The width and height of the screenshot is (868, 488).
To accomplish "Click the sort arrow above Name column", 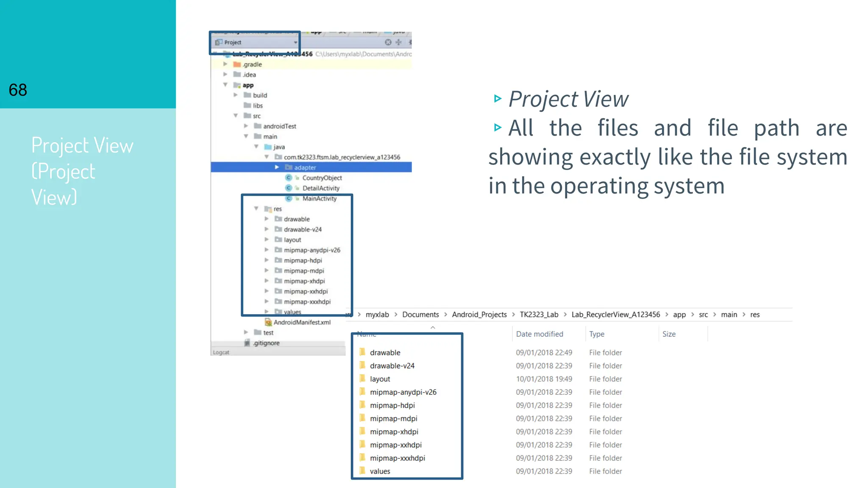I will [x=433, y=327].
